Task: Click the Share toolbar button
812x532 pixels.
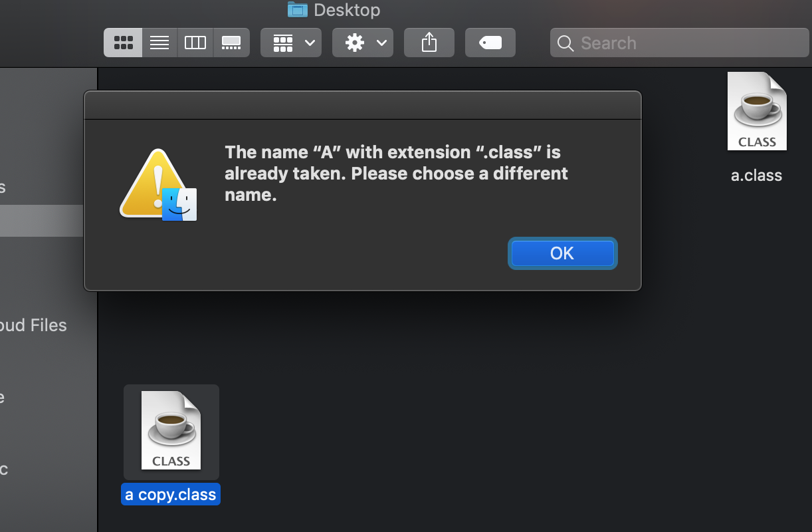Action: click(429, 43)
